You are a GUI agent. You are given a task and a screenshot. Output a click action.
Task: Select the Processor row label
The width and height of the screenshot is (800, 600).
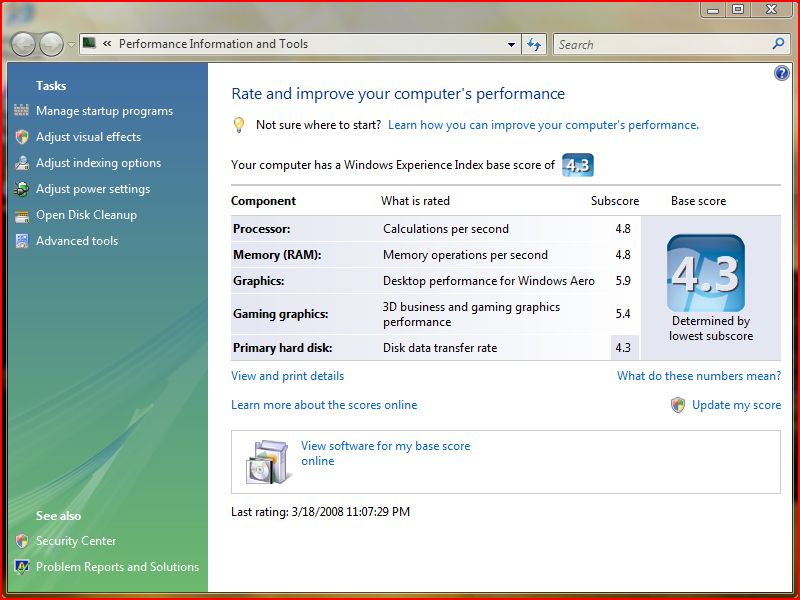(262, 229)
